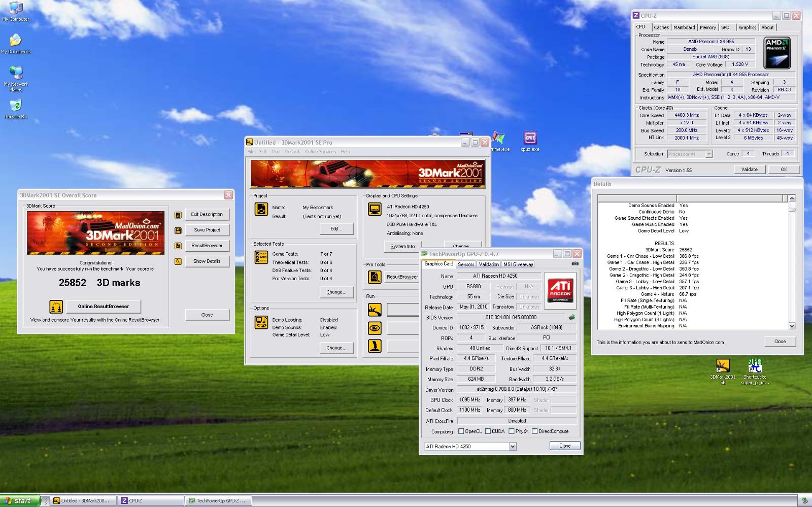Open the Recycle Bin icon
Viewport: 812px width, 507px height.
pos(16,109)
